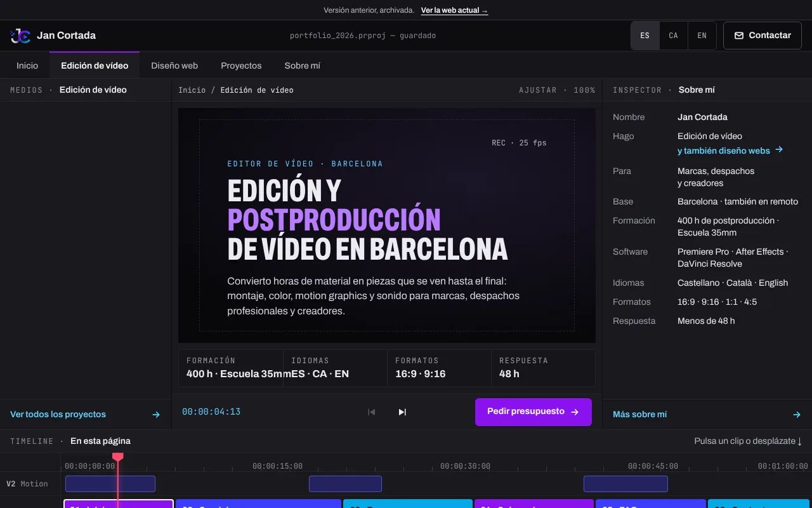The width and height of the screenshot is (812, 508).
Task: Select the Edición de vídeo tab
Action: click(95, 65)
